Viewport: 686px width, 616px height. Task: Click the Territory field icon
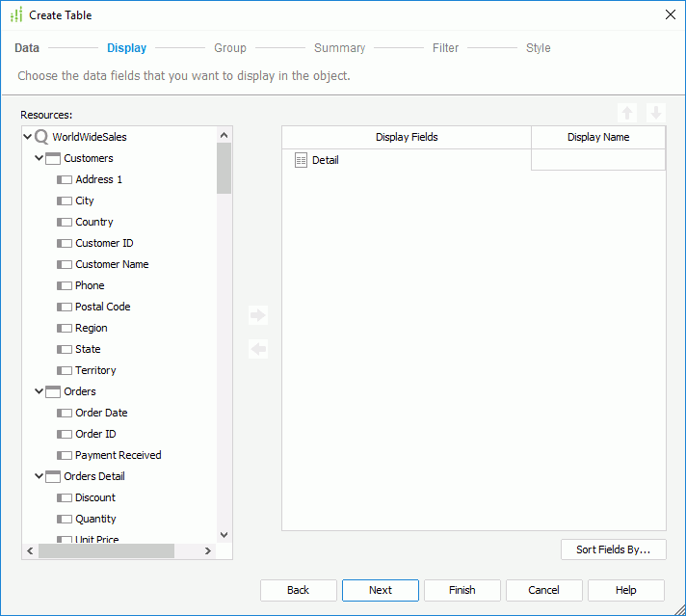(x=65, y=370)
